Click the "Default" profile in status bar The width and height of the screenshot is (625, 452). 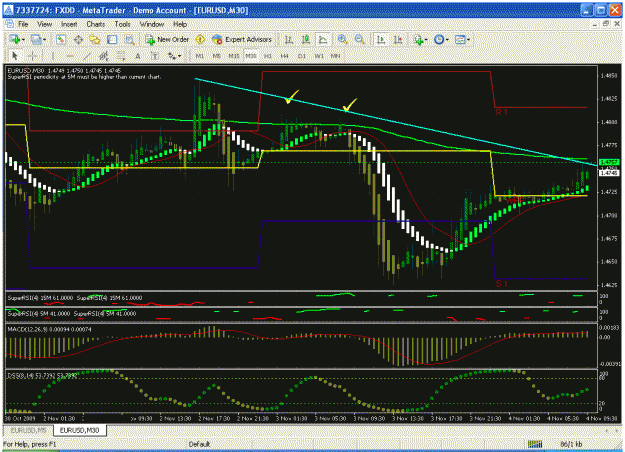point(199,444)
